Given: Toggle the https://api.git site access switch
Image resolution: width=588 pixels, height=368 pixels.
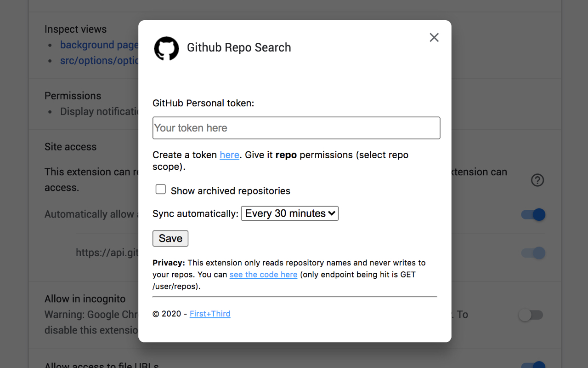Looking at the screenshot, I should (x=533, y=253).
